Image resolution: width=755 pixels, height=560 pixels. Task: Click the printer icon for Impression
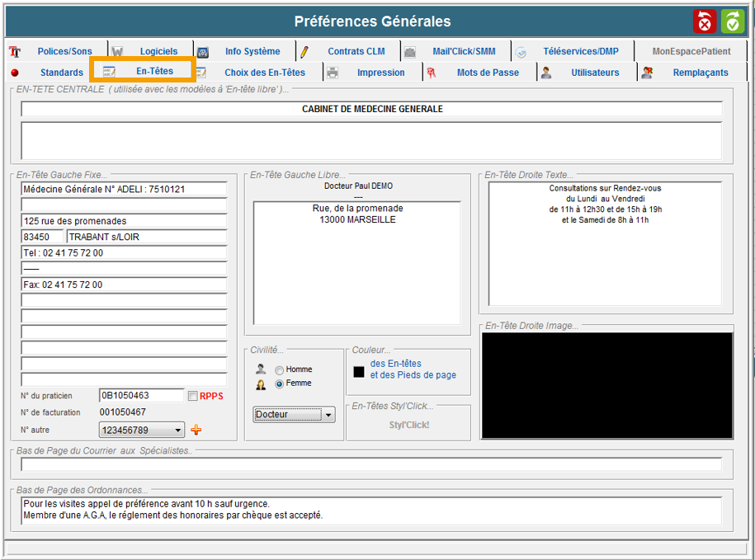click(x=333, y=73)
